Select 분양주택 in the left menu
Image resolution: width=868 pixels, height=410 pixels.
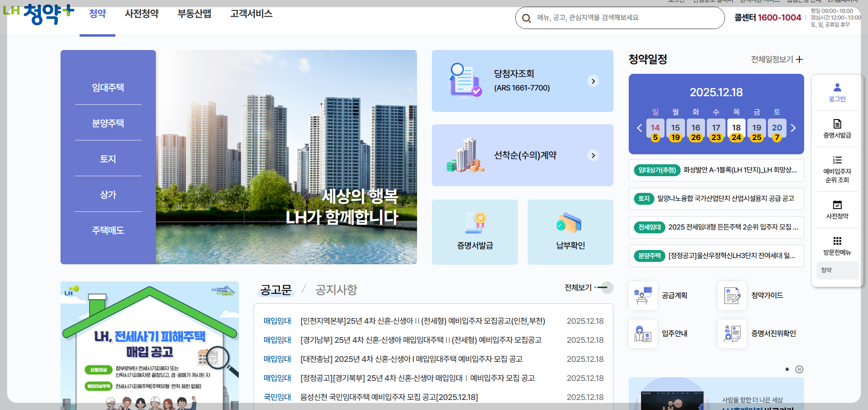pos(108,123)
